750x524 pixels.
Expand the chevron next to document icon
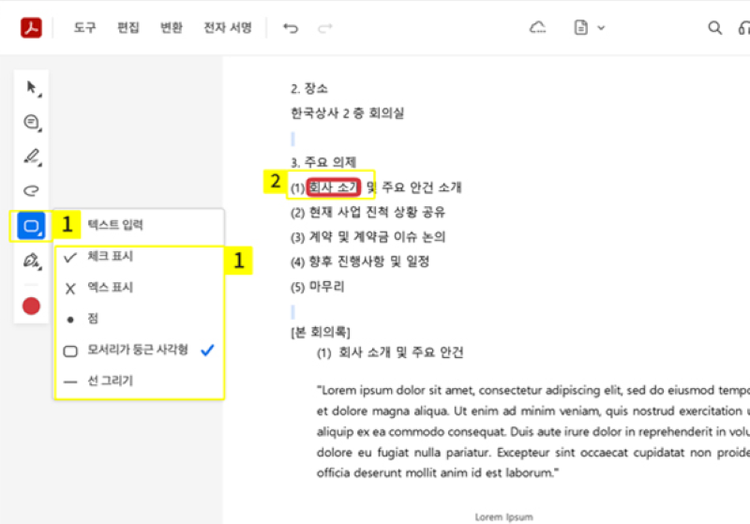coord(601,28)
